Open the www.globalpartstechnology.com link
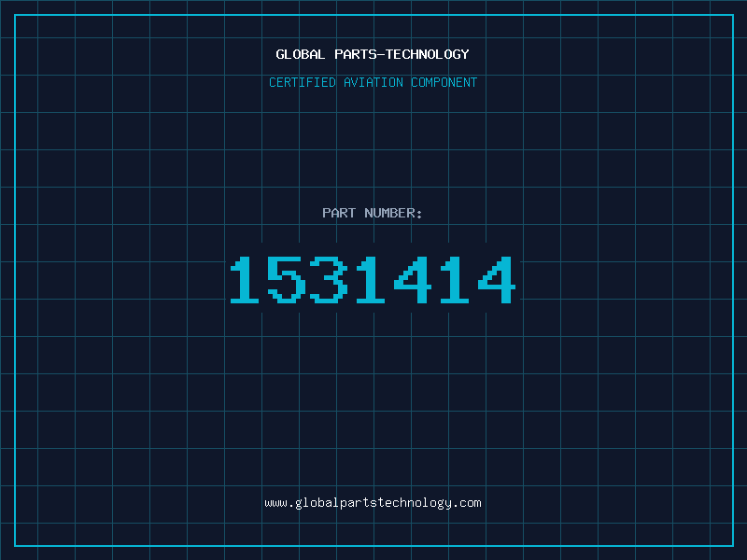This screenshot has height=560, width=747. 373,503
